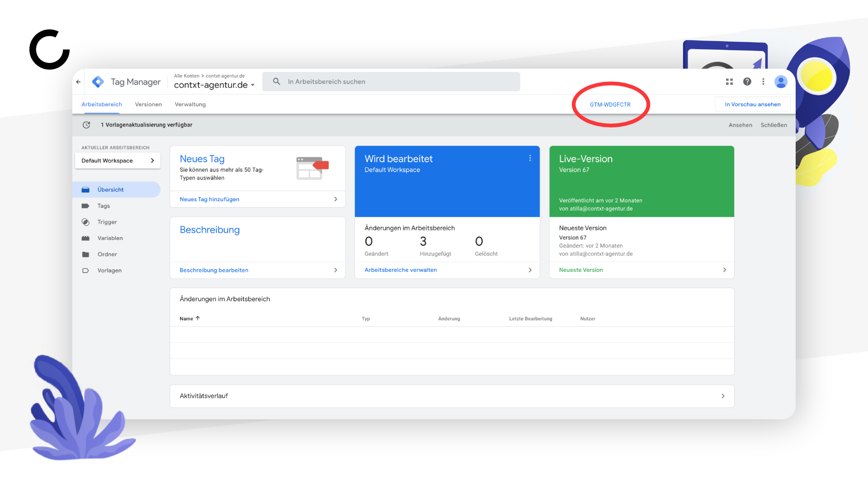Open the Google apps grid
Viewport: 868px width, 488px height.
729,82
